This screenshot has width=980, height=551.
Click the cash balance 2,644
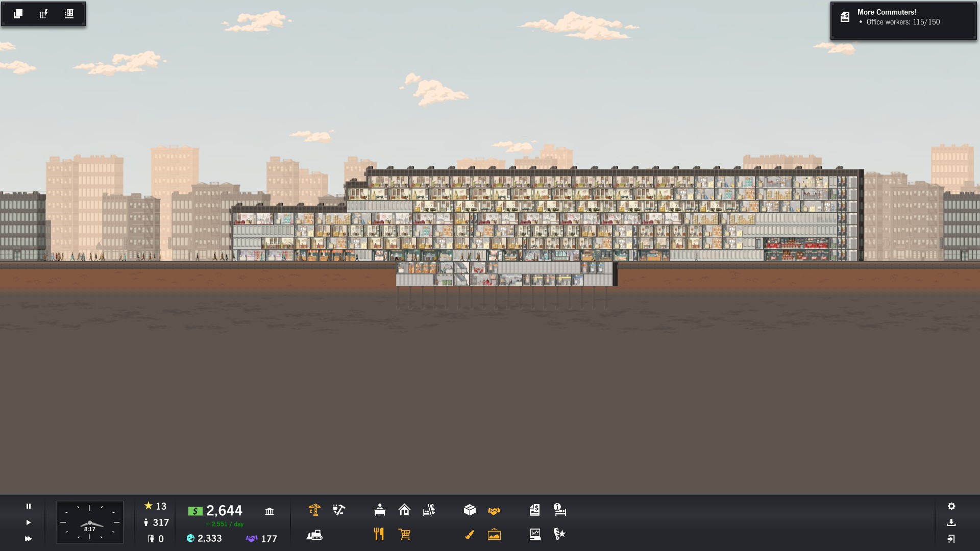pyautogui.click(x=215, y=511)
